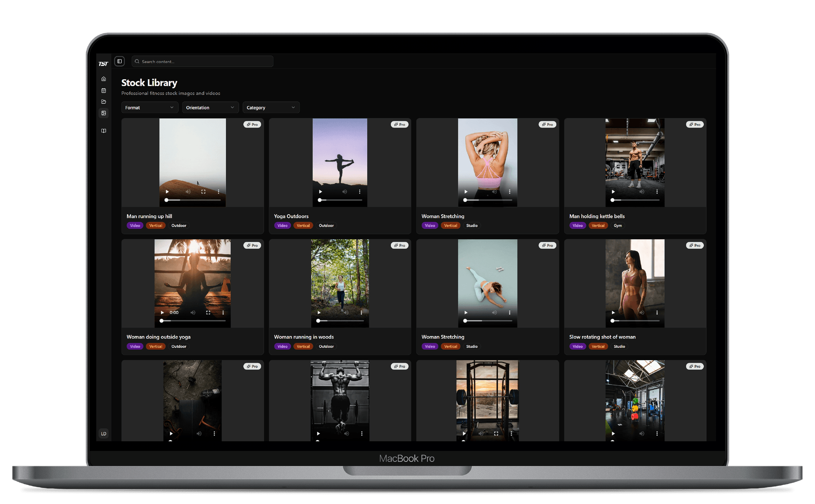Open the Category filter dropdown
This screenshot has height=504, width=815.
271,107
